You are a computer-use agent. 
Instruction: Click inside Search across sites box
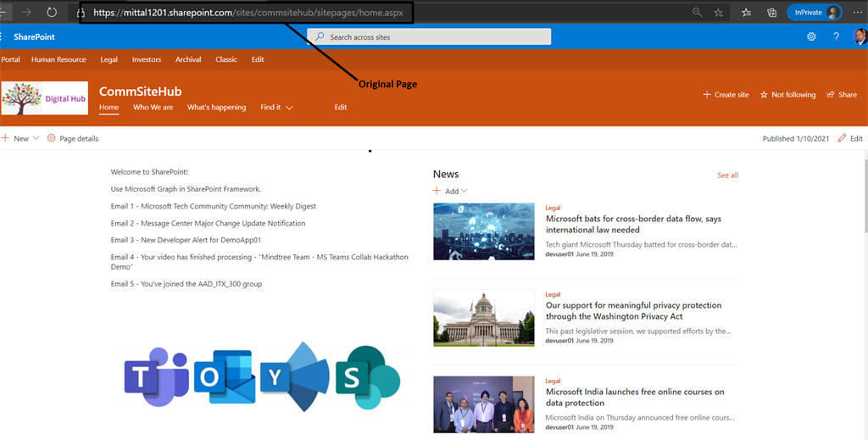(429, 36)
